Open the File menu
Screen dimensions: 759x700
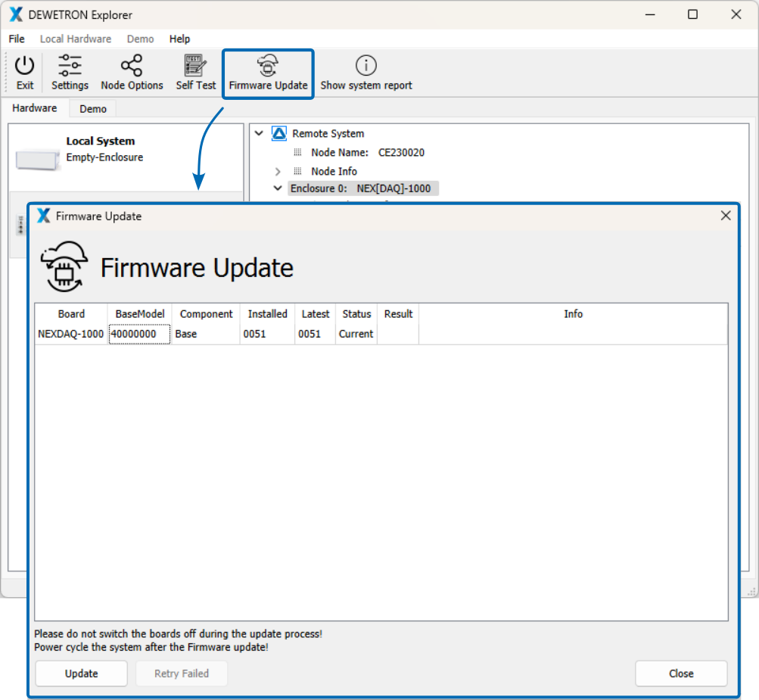(x=17, y=39)
